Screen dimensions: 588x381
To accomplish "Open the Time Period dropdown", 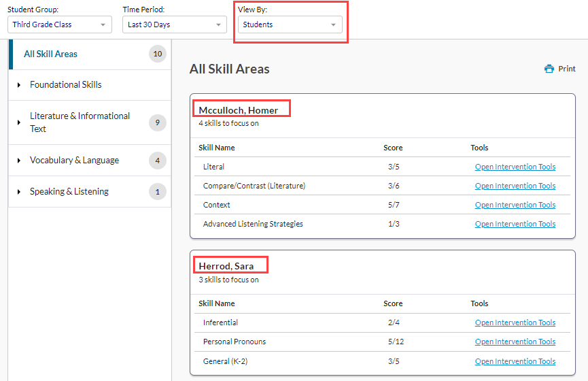I will click(x=175, y=24).
